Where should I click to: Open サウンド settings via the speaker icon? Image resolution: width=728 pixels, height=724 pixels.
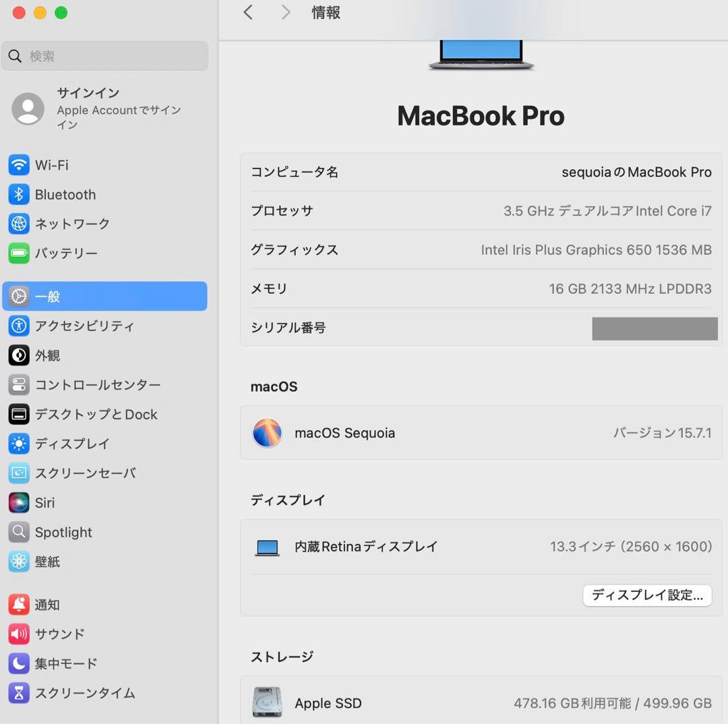point(18,634)
